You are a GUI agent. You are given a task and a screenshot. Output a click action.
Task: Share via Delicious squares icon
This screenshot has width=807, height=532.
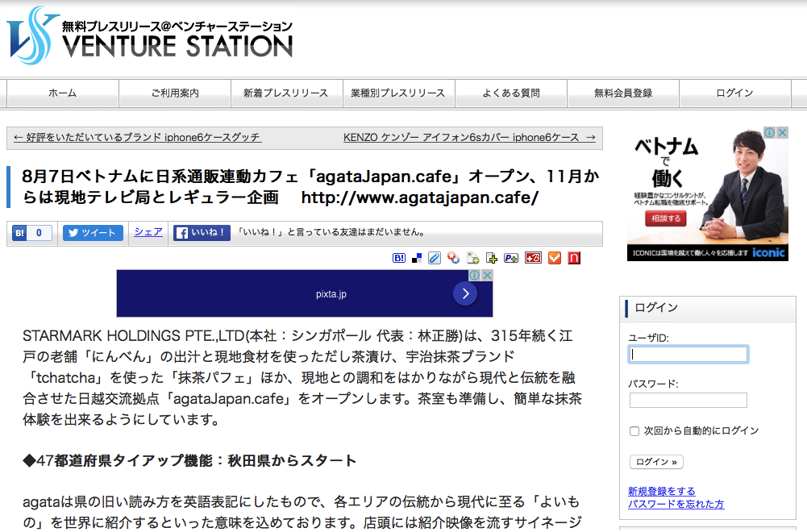(417, 258)
